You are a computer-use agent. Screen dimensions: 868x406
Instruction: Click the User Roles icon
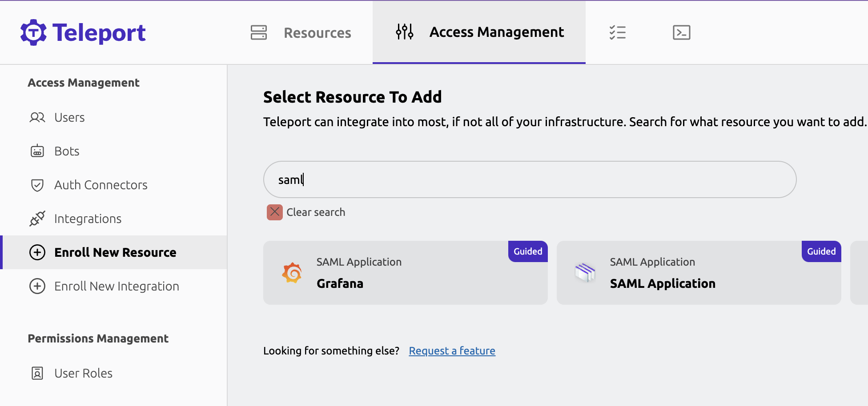click(37, 373)
